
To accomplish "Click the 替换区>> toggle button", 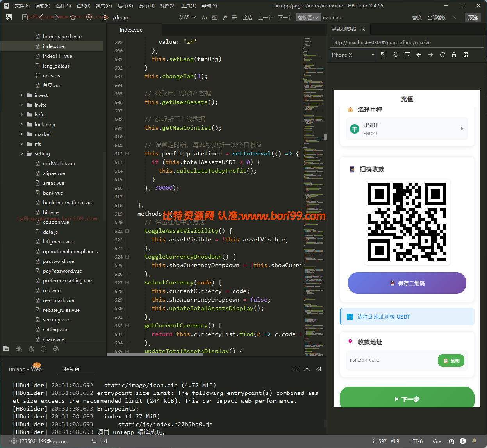I will click(308, 17).
